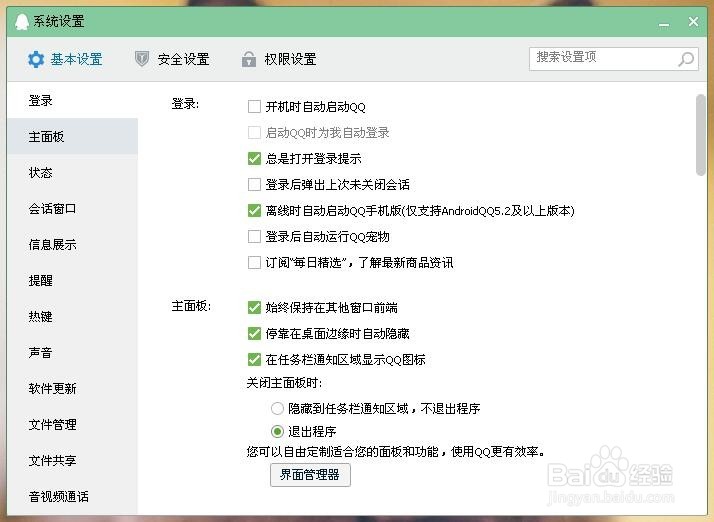Uncheck 总是打开登录提示

254,159
